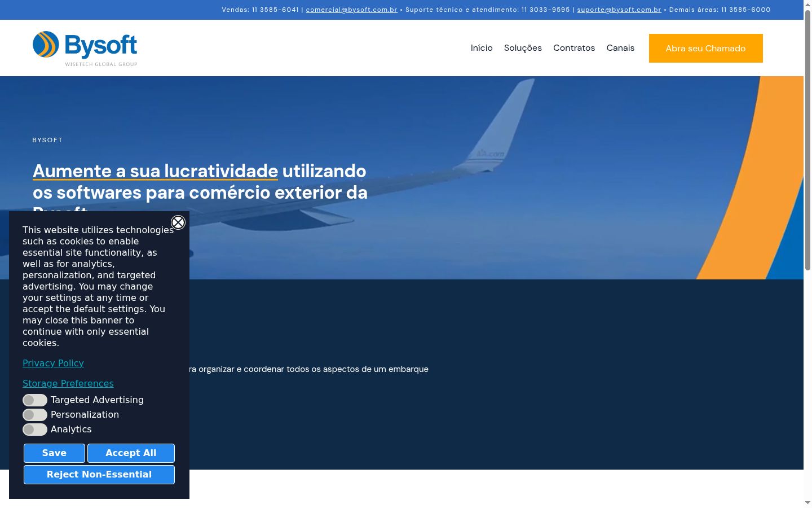Click the Abra seu Chamado button
Image resolution: width=812 pixels, height=508 pixels.
coord(706,48)
